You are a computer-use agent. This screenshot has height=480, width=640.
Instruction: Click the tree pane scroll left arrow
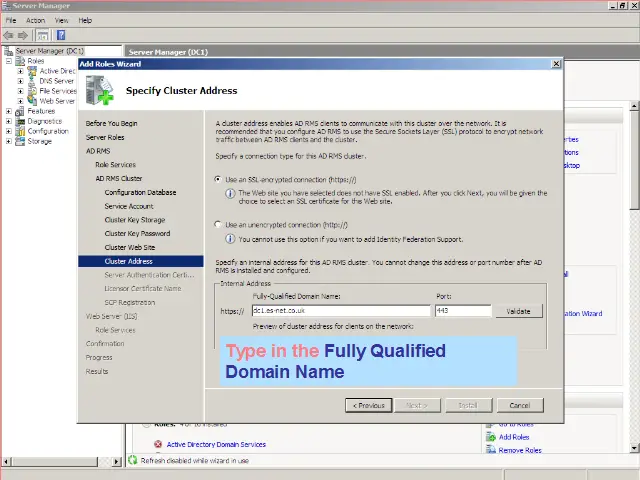click(x=6, y=462)
